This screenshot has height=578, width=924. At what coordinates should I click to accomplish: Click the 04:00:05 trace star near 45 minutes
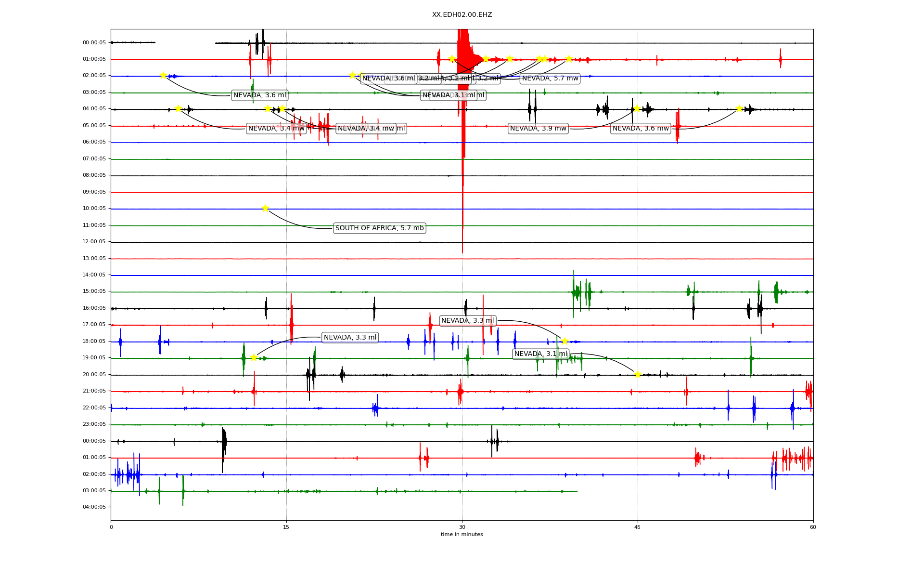point(637,108)
